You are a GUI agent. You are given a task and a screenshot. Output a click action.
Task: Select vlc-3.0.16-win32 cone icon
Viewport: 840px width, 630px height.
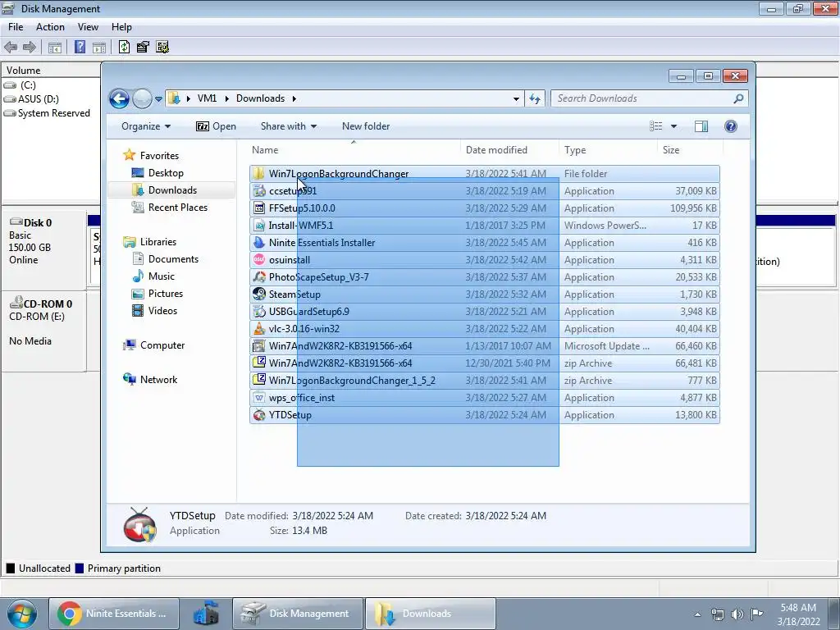pos(259,328)
